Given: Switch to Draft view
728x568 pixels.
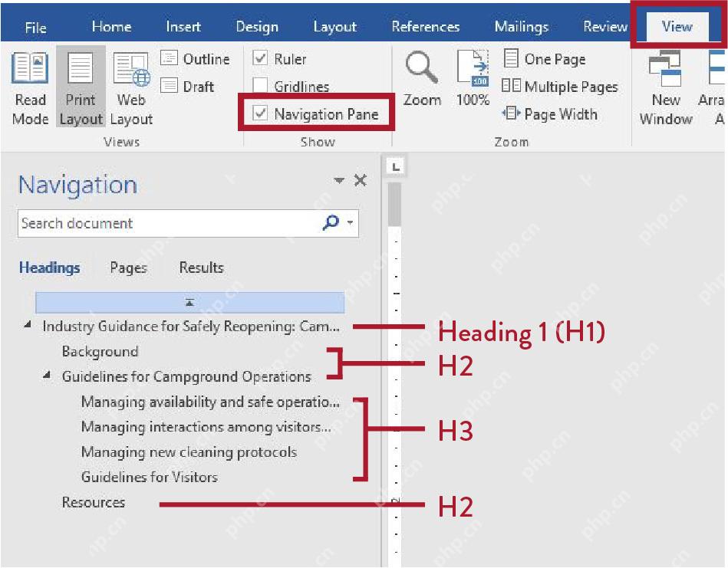Looking at the screenshot, I should (187, 87).
